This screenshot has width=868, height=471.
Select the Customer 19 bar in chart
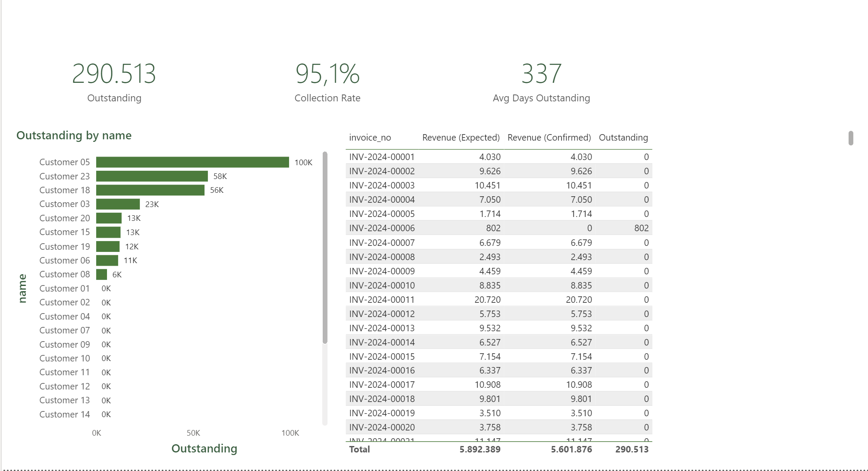tap(108, 246)
